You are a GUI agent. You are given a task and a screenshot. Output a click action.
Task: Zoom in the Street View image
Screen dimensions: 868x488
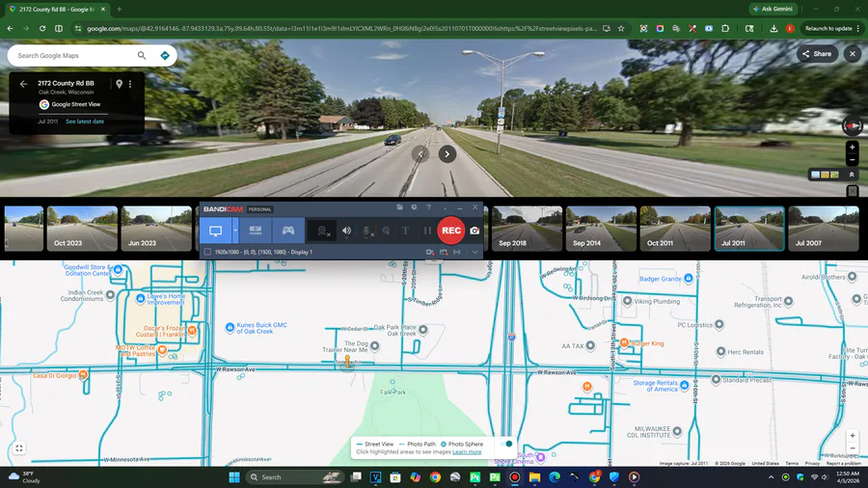click(852, 148)
